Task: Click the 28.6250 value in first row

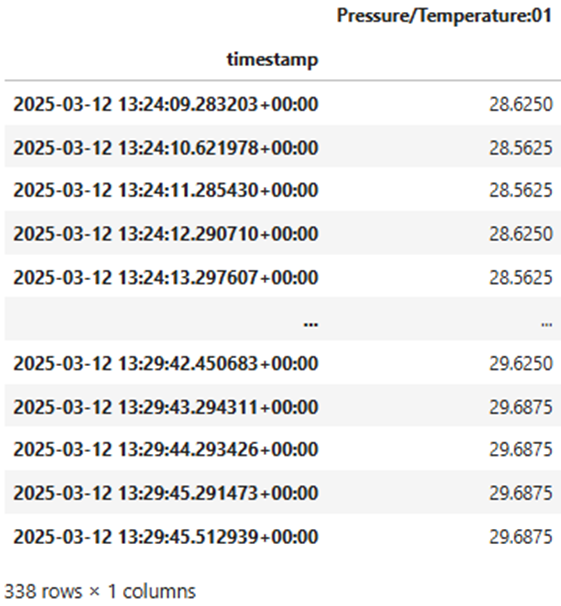Action: [x=521, y=104]
